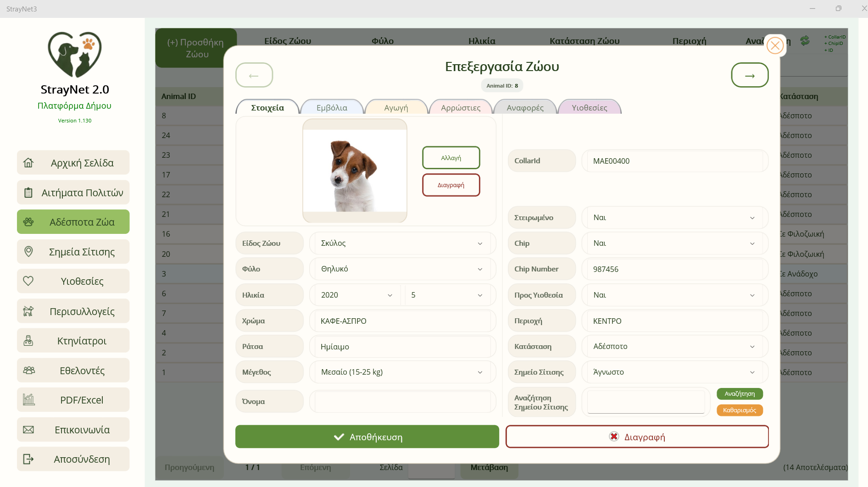Click the Αλλαγή photo button
The width and height of the screenshot is (868, 487).
451,158
